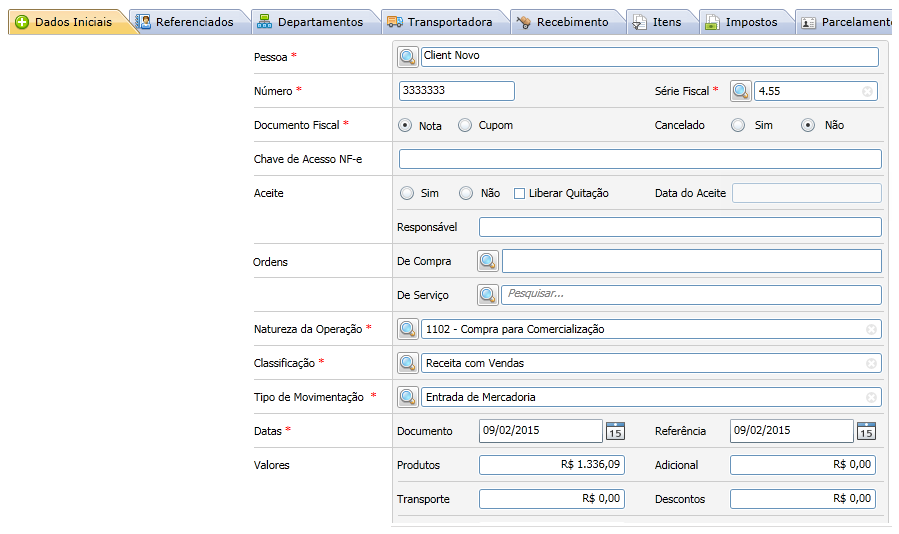Open the Natureza da Operação search icon

point(408,329)
